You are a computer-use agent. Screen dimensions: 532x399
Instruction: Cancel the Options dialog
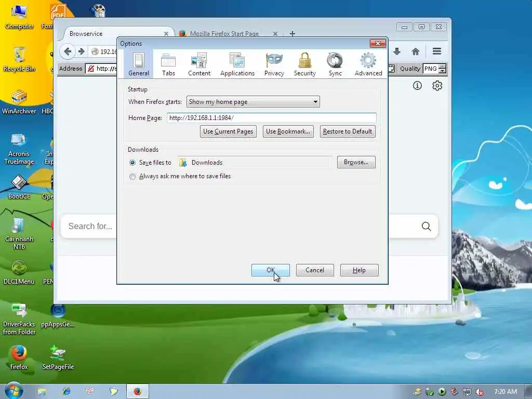pos(314,270)
